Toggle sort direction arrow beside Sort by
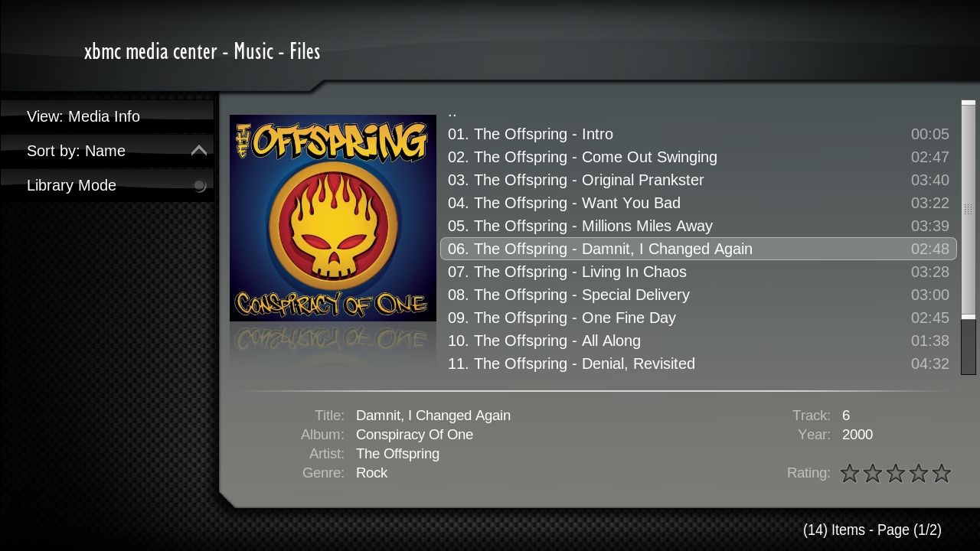The image size is (980, 551). click(199, 151)
